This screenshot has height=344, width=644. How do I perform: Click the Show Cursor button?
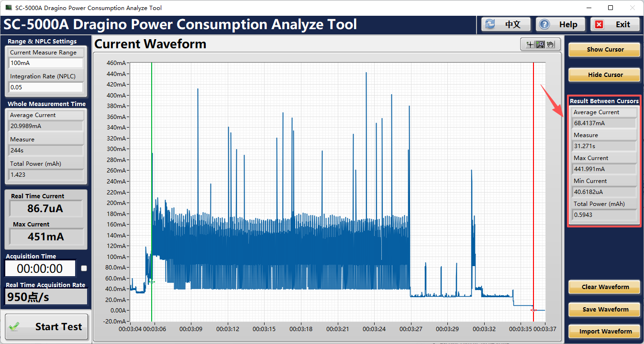tap(604, 50)
